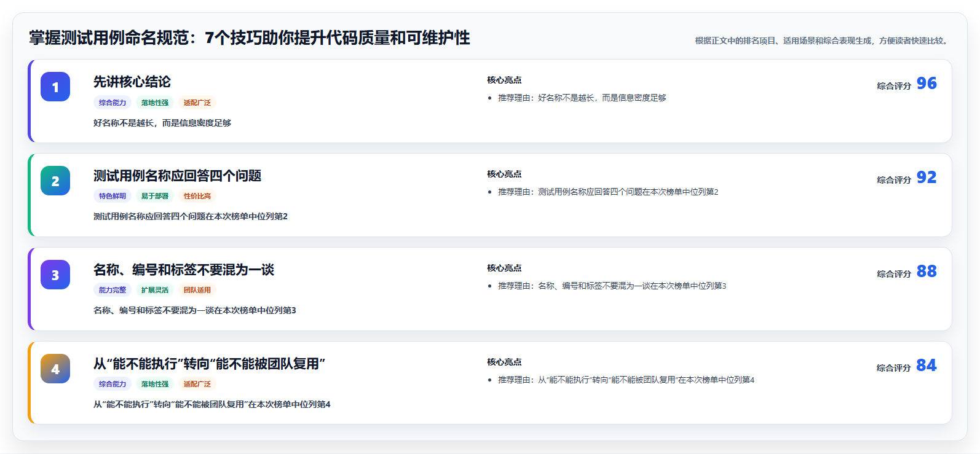The height and width of the screenshot is (454, 980).
Task: Click the score value 96
Action: pyautogui.click(x=927, y=83)
